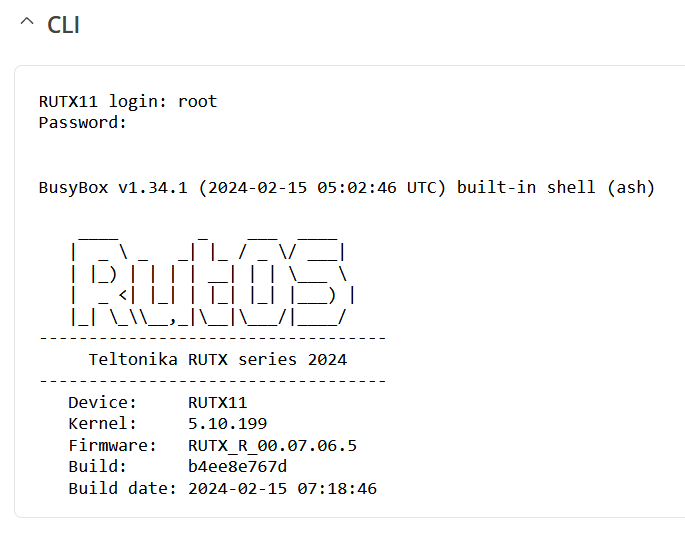685x534 pixels.
Task: Click the 'RUTX11 login:' prompt text
Action: pos(103,101)
